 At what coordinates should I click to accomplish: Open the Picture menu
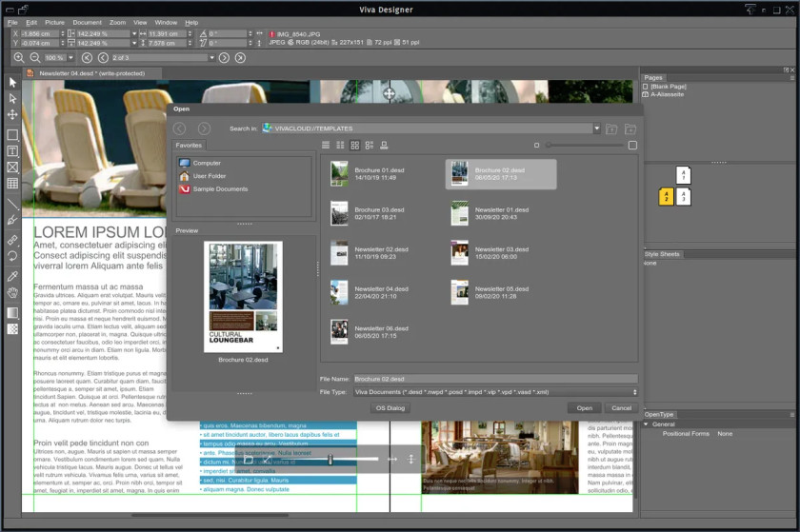point(54,23)
